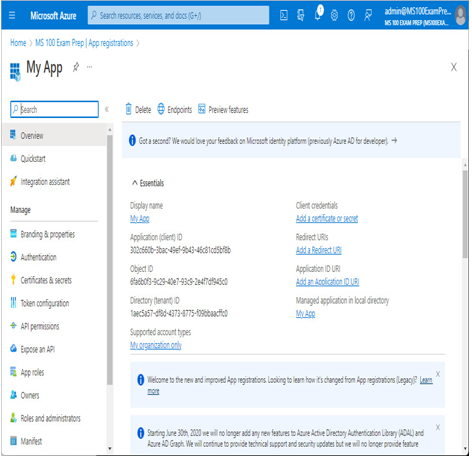Screen dimensions: 472x457
Task: Click Add a Redirect URI link
Action: coord(319,250)
